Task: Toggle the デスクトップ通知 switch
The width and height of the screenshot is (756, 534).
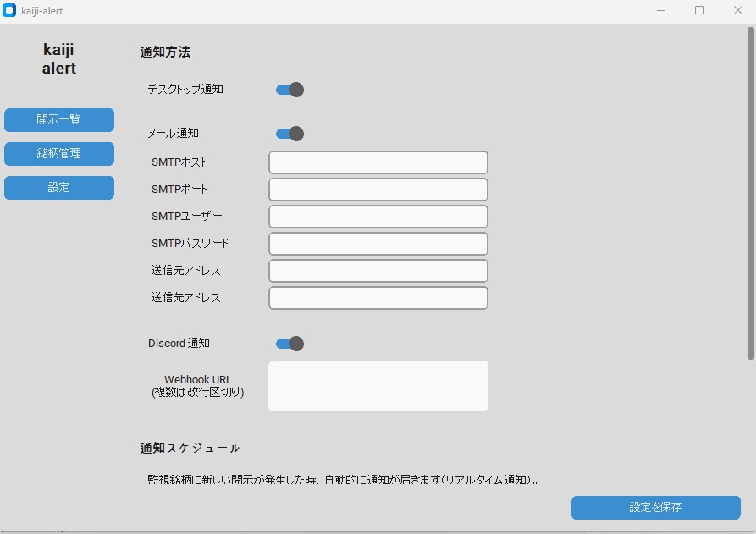Action: (x=290, y=90)
